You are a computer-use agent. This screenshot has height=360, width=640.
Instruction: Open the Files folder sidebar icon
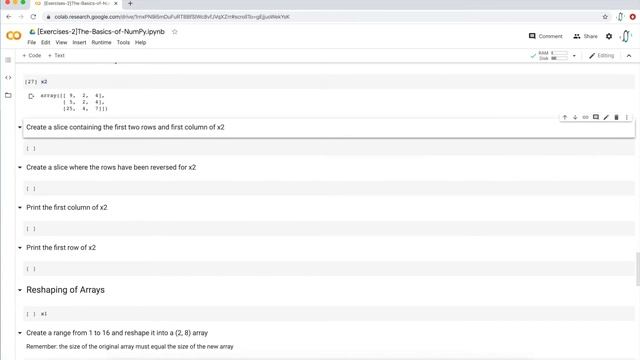tap(8, 95)
